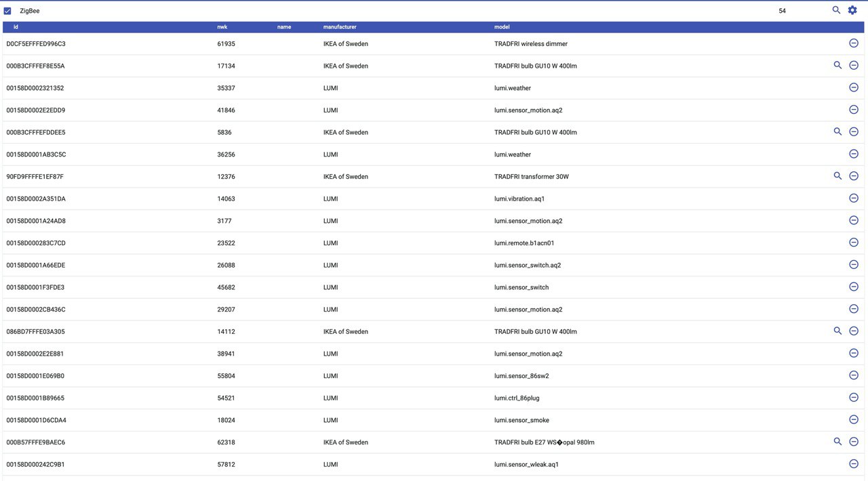Remove device 00158D0001A24AD8

tap(854, 220)
